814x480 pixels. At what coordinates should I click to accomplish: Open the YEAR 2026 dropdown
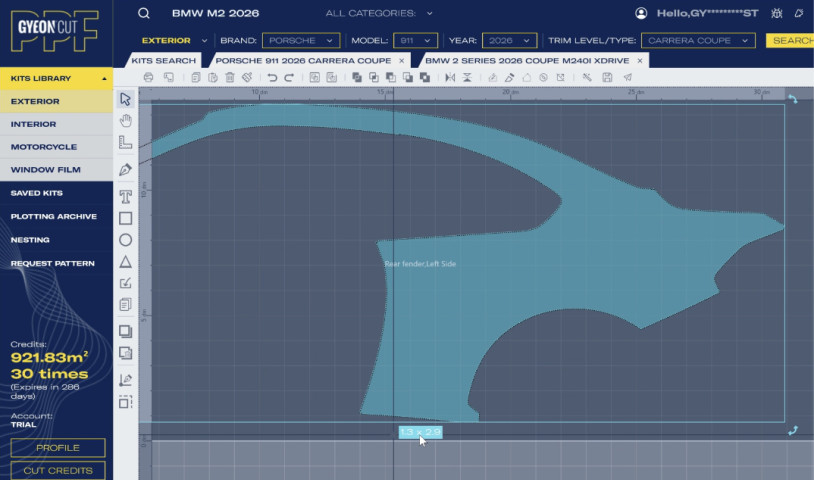[x=509, y=40]
